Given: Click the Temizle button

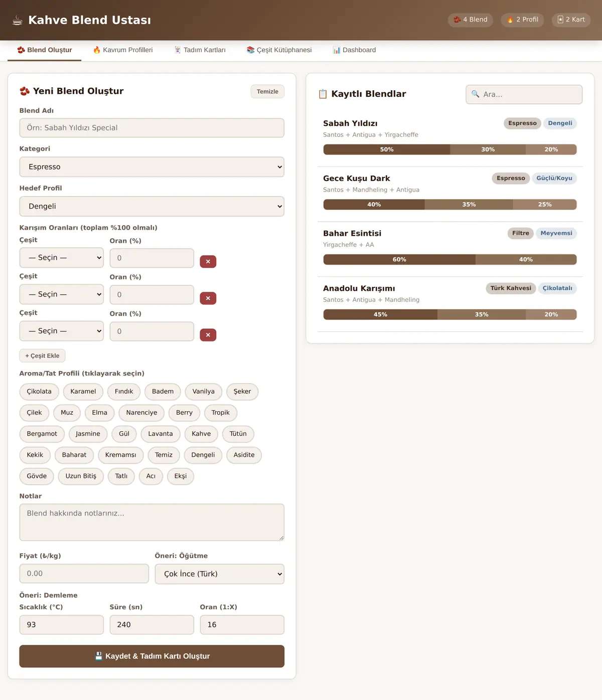Looking at the screenshot, I should point(267,91).
